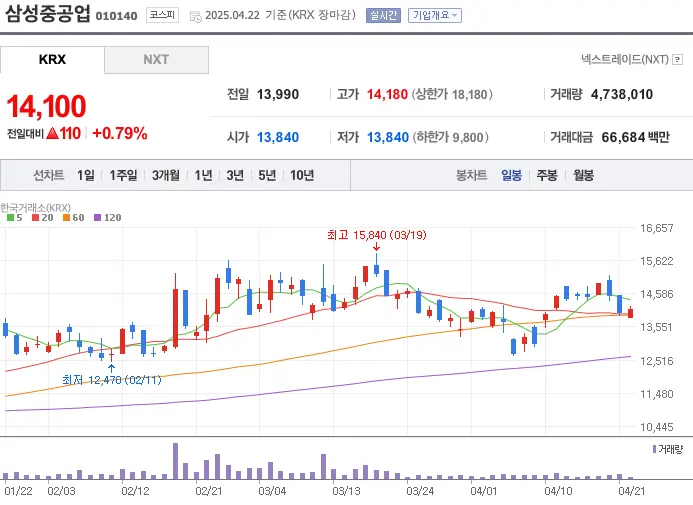Viewport: 693px width, 505px height.
Task: Select the 주봉 weekly candle chart
Action: [x=547, y=175]
